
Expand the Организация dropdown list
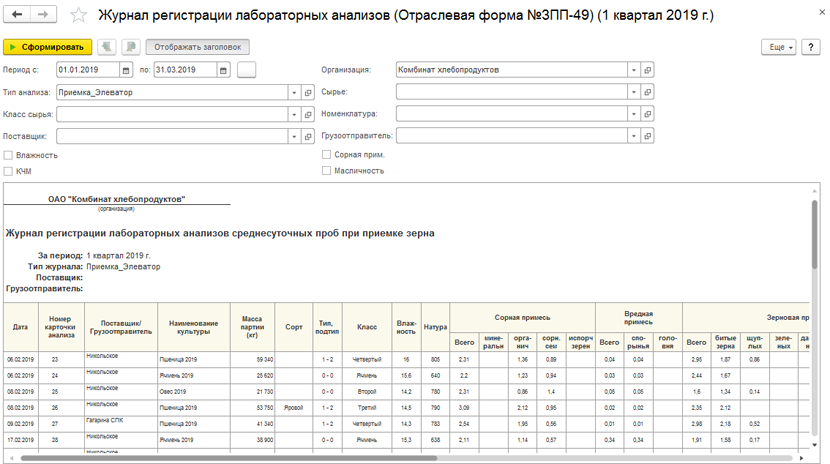[x=634, y=70]
